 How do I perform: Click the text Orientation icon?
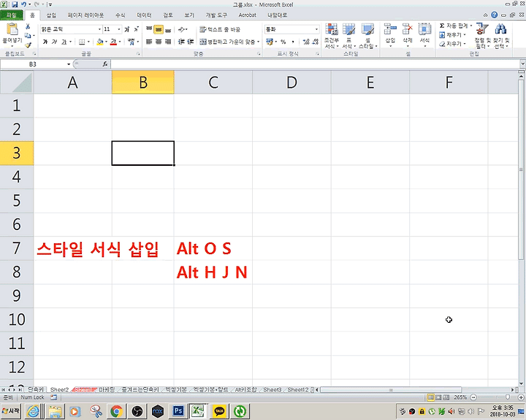(x=181, y=29)
